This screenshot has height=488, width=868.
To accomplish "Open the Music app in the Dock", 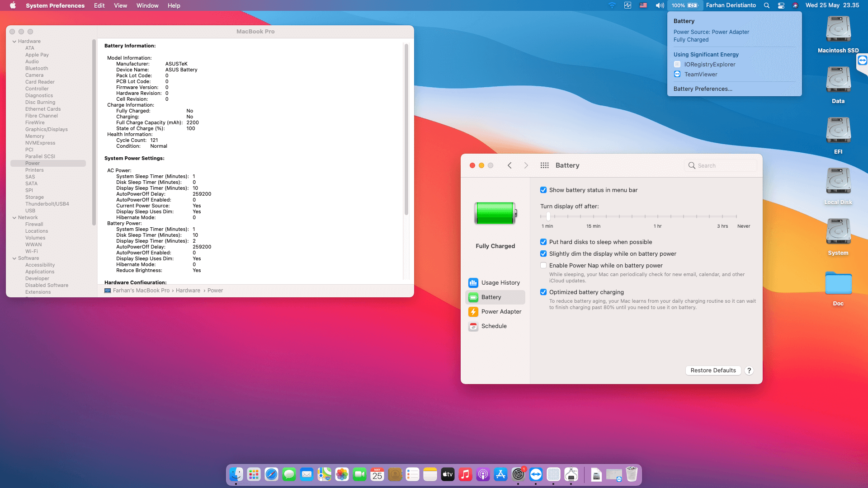I will tap(466, 474).
